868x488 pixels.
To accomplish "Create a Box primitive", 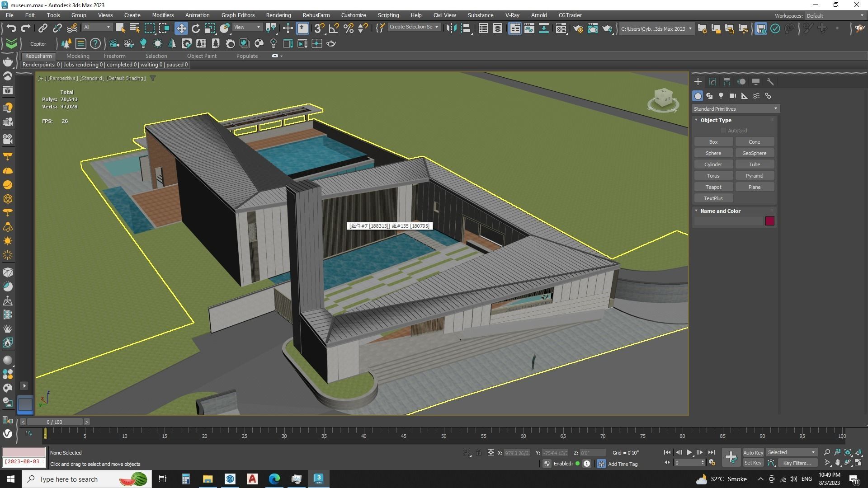I will (x=713, y=142).
